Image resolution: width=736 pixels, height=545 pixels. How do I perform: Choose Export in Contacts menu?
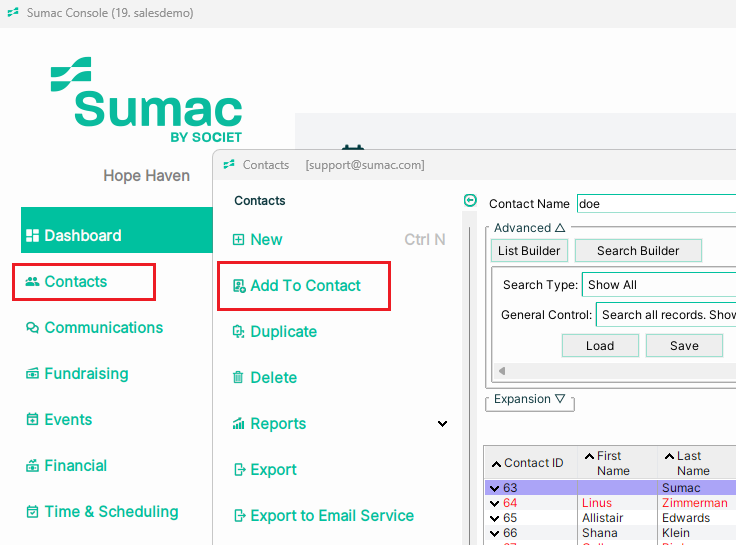(x=273, y=469)
